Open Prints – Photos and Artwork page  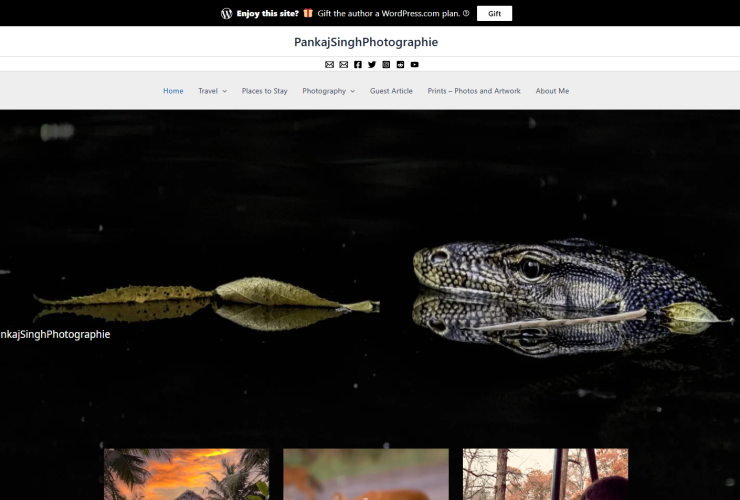tap(474, 91)
